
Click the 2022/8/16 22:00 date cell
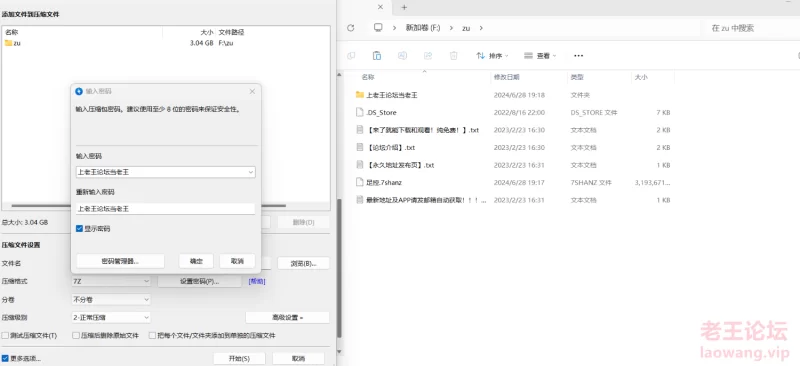click(519, 112)
